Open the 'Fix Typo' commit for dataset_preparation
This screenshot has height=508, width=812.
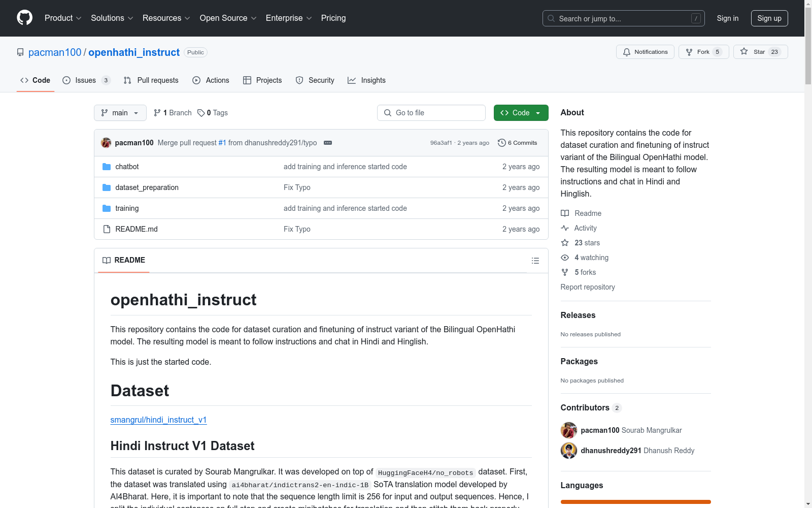click(297, 187)
